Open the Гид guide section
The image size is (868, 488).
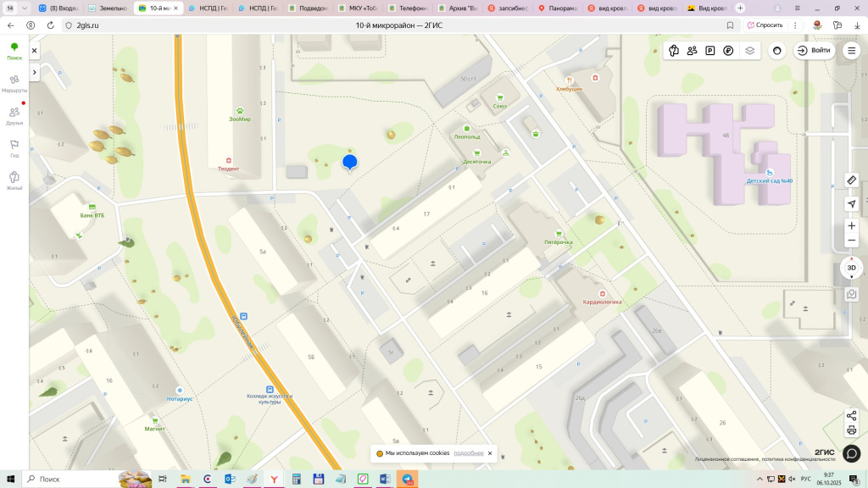[14, 148]
